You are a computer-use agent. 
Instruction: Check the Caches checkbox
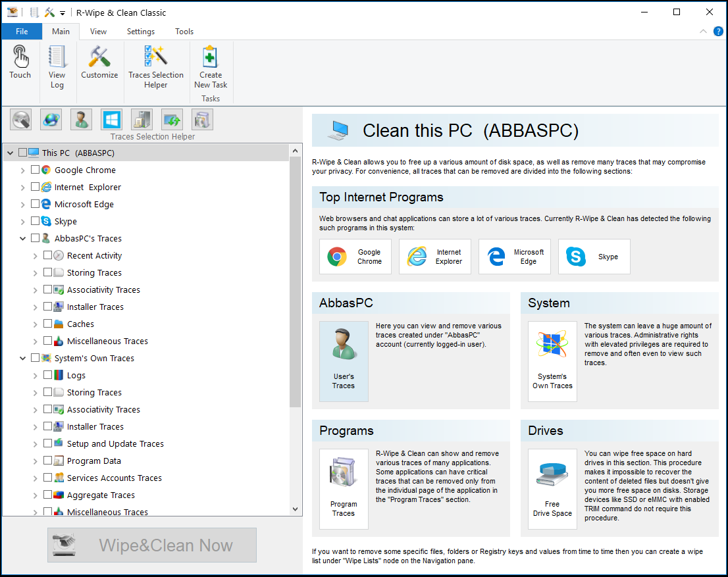[47, 324]
